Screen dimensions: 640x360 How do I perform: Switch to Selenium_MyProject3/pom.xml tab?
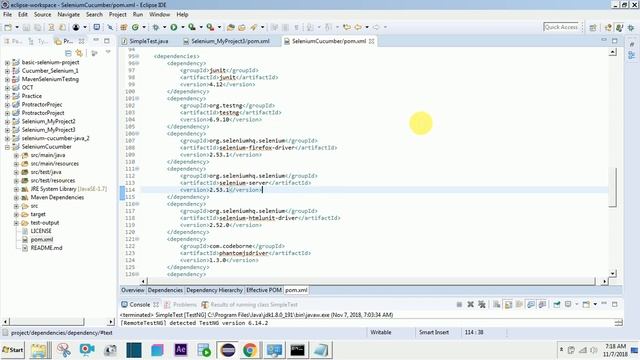pos(230,41)
